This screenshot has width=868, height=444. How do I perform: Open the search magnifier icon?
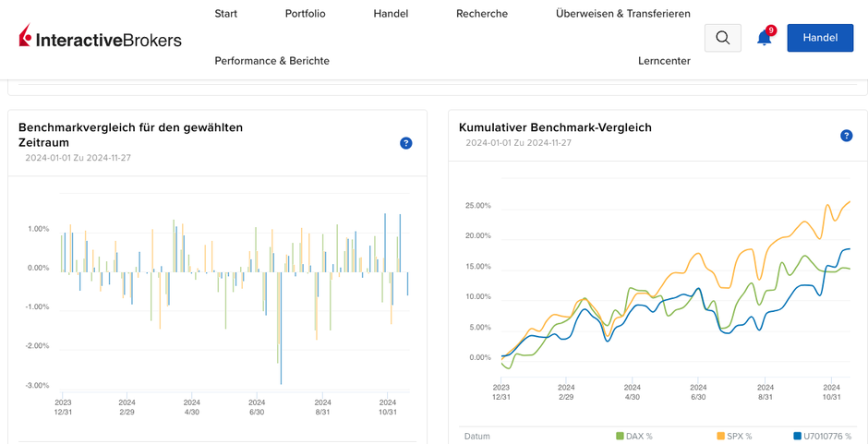point(722,38)
